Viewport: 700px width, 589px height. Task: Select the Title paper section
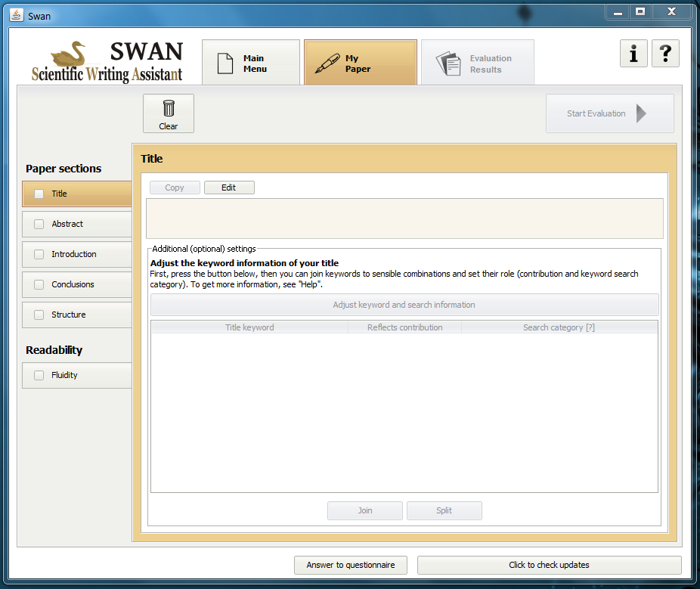tap(77, 194)
